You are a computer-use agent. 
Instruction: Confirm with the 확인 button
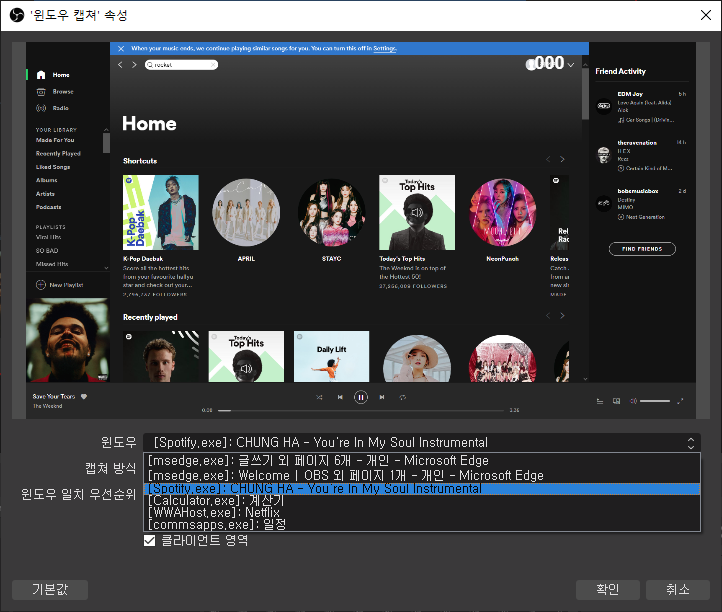click(608, 589)
